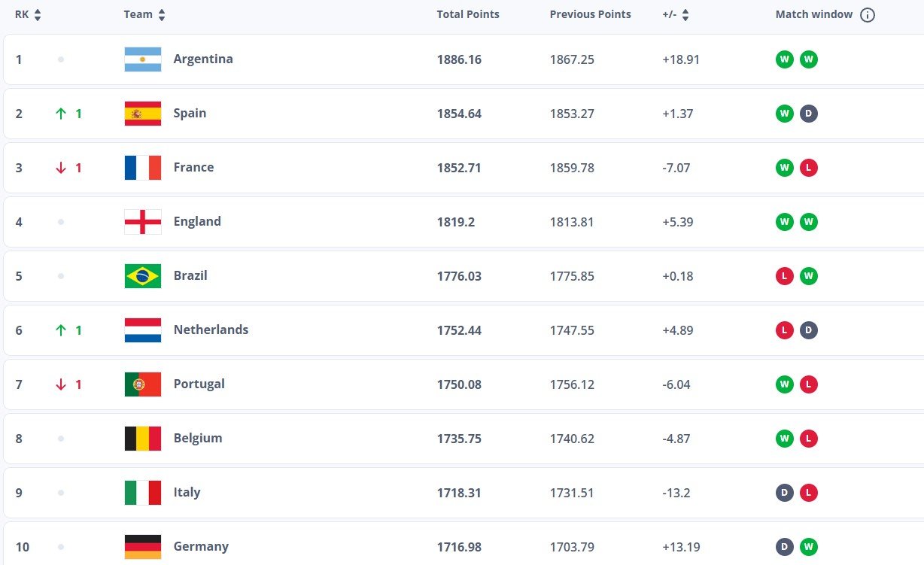Sort table by RK column
The image size is (924, 565).
[x=38, y=15]
